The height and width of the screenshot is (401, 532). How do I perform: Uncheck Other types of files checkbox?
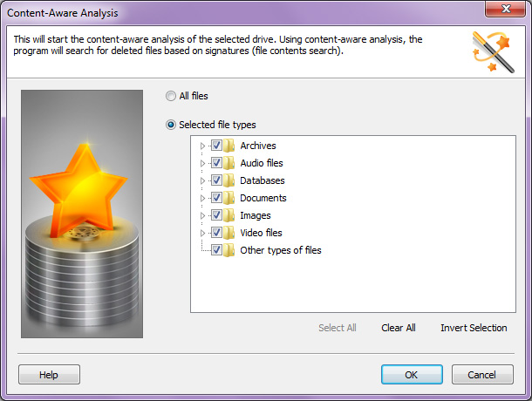216,250
